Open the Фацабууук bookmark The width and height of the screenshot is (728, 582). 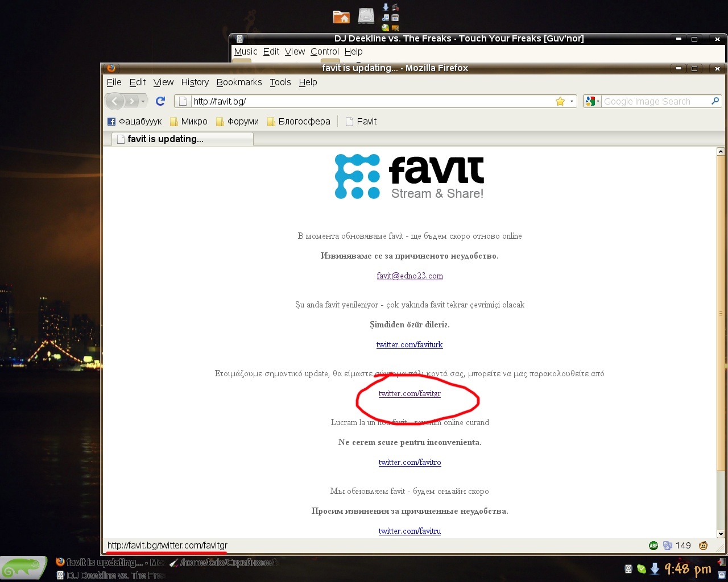coord(135,121)
